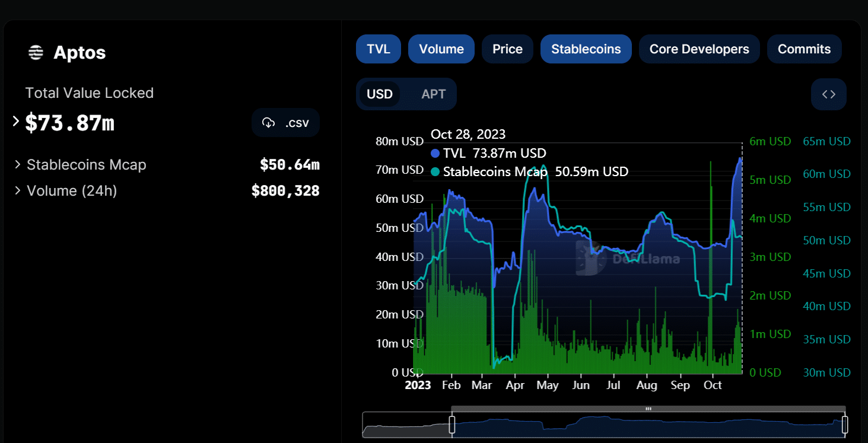Viewport: 868px width, 443px height.
Task: Expand the Total Value Locked breakdown chevron
Action: click(x=16, y=122)
